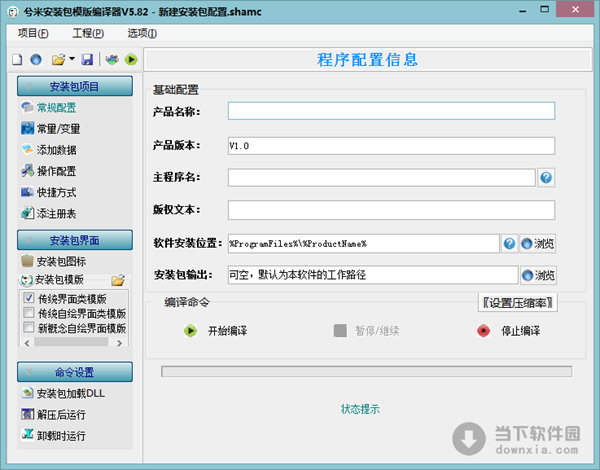This screenshot has width=600, height=470.
Task: Click the compile progress bar
Action: tap(367, 371)
